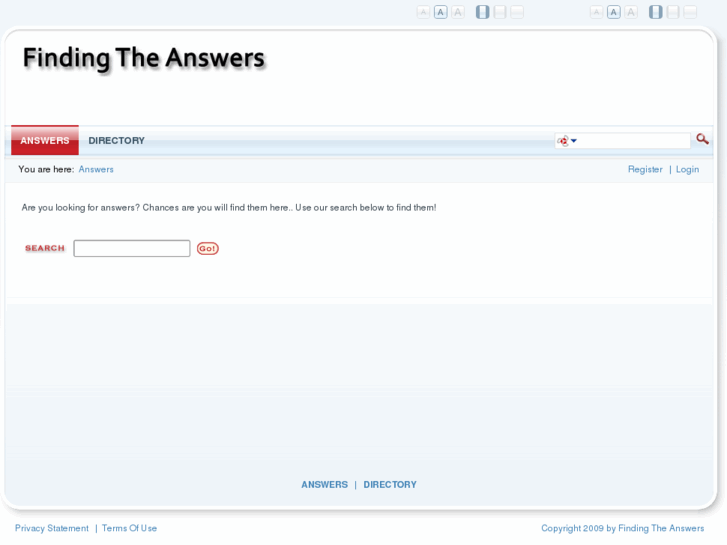Click the Finding The Answers site title

[x=144, y=58]
